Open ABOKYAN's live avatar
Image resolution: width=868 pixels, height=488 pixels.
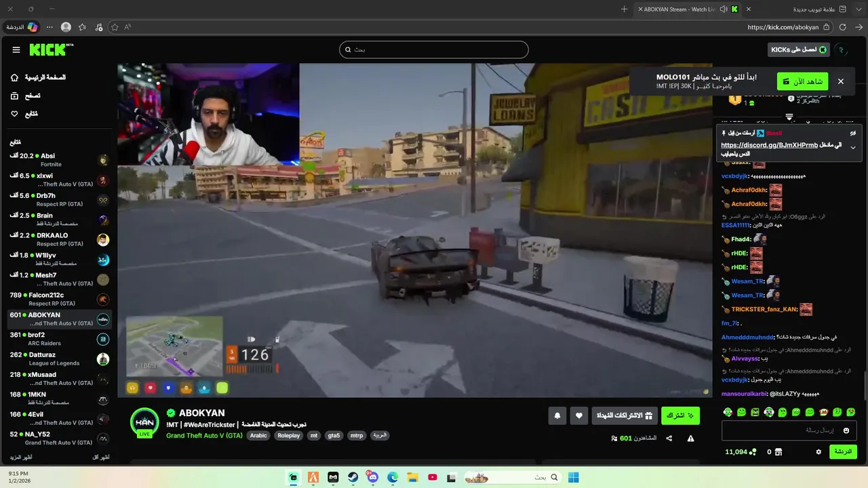[144, 422]
